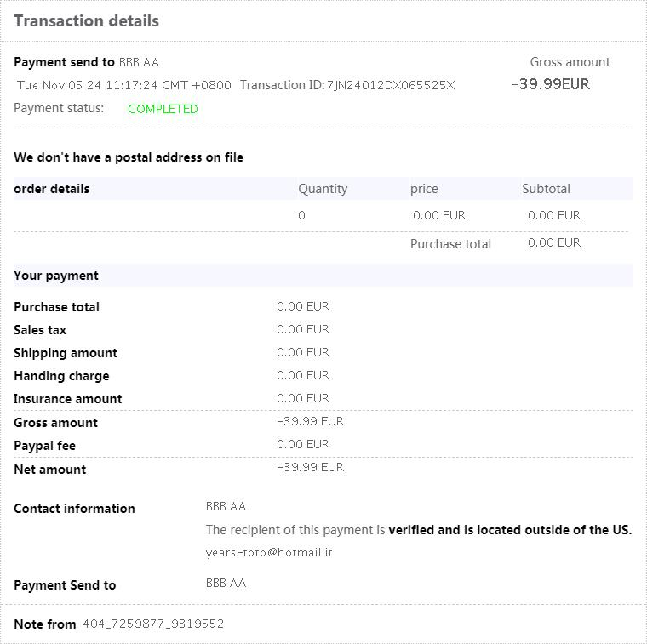Image resolution: width=647 pixels, height=644 pixels.
Task: Click the Contact information label
Action: click(x=74, y=509)
